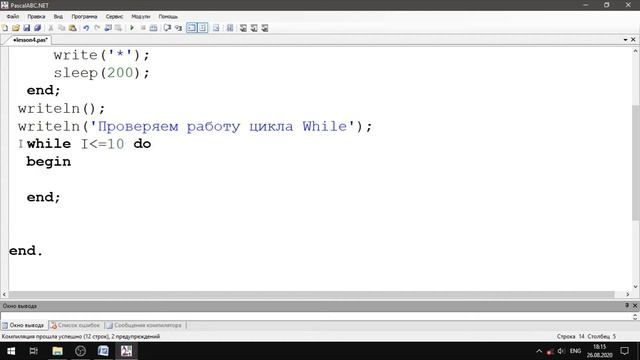Save the current file with the floppy icon
Screen dimensions: 640x360
click(27, 28)
